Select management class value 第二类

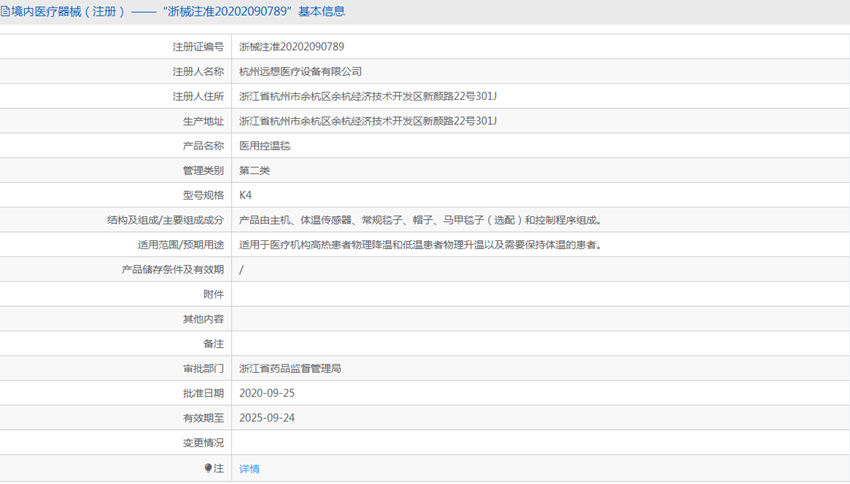254,171
